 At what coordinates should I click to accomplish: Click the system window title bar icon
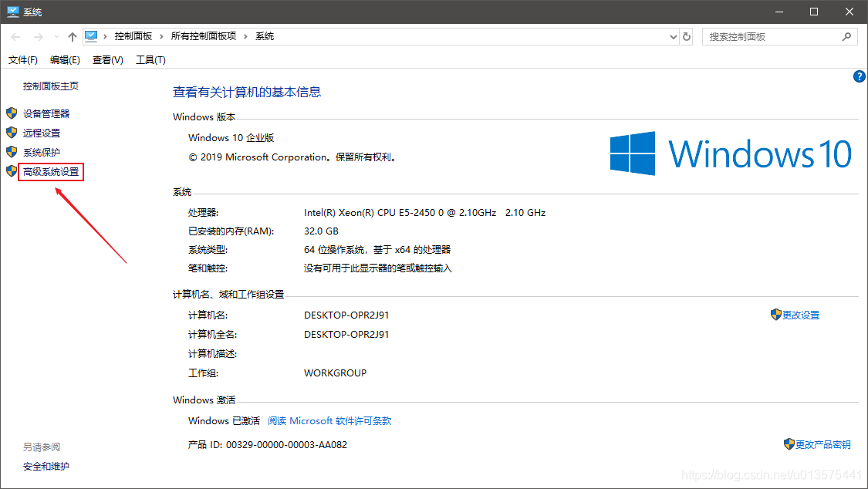pyautogui.click(x=13, y=12)
